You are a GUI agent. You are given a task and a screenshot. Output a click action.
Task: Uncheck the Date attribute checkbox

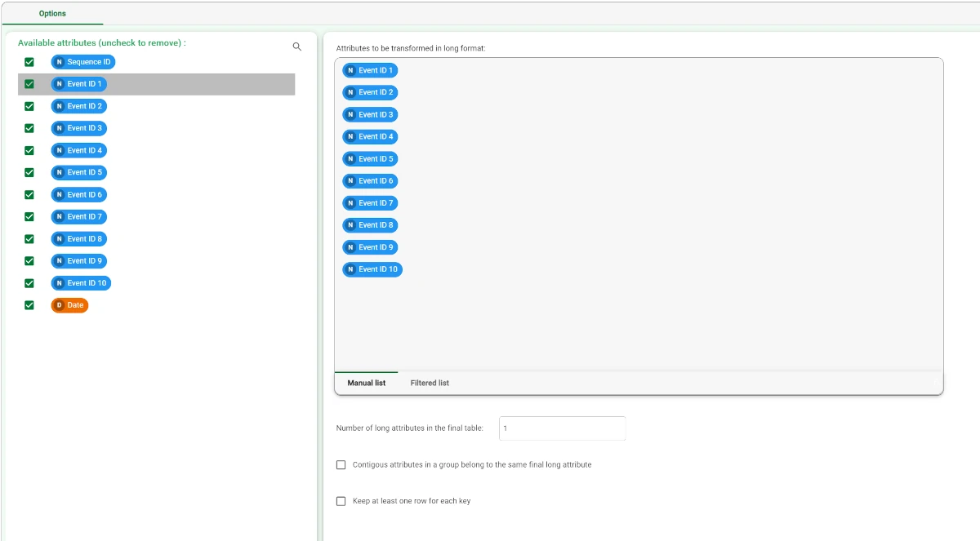click(29, 305)
